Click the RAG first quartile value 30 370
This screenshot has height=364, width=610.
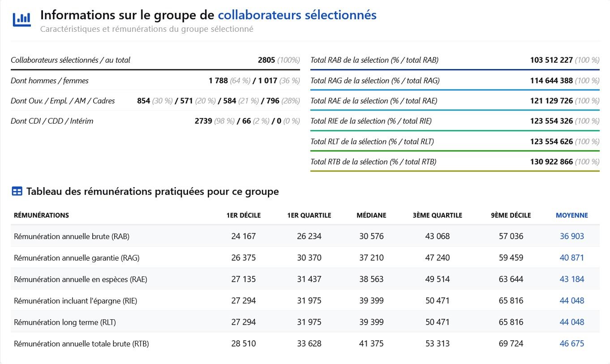point(309,257)
